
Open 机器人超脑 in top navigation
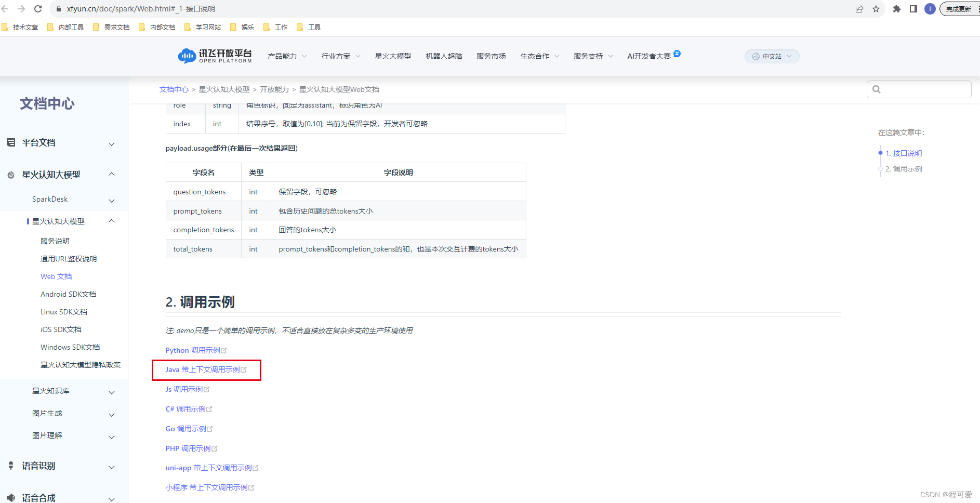[x=444, y=56]
